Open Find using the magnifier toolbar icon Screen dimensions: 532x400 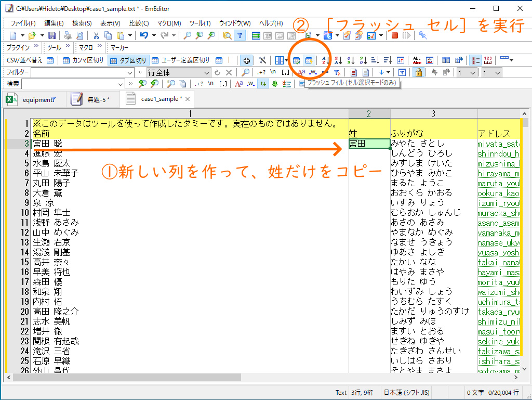187,35
